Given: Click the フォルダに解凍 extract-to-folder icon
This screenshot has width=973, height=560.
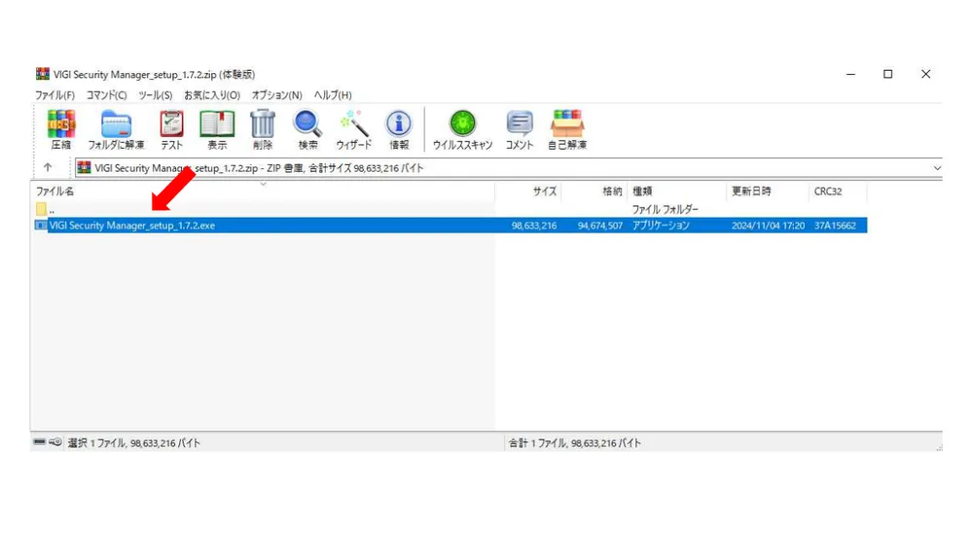Looking at the screenshot, I should (x=116, y=129).
